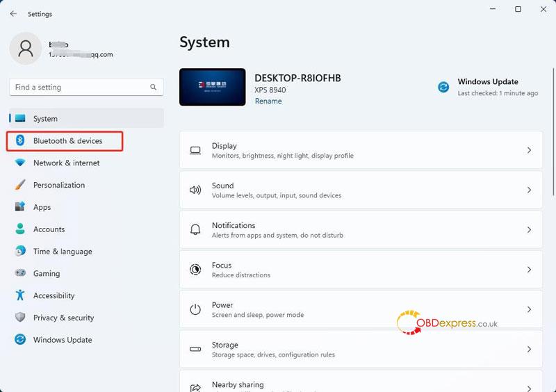Click the Network & internet Wi-Fi icon
Image resolution: width=556 pixels, height=392 pixels.
tap(20, 163)
